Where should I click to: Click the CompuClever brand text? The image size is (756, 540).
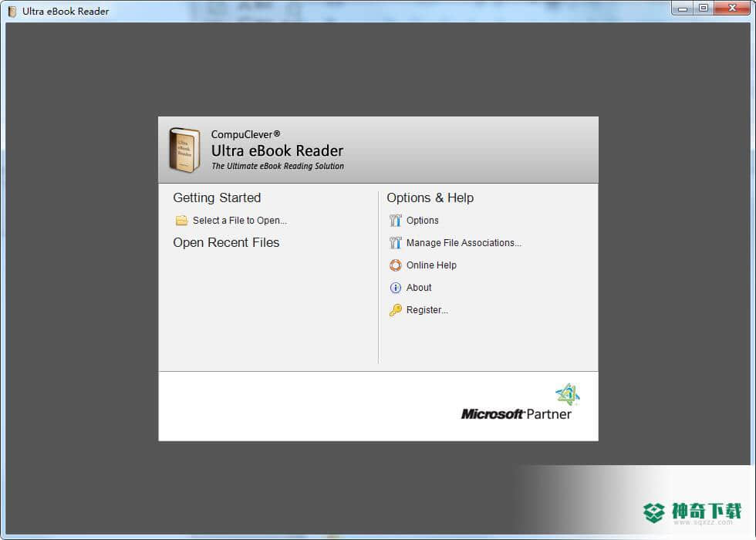(245, 134)
